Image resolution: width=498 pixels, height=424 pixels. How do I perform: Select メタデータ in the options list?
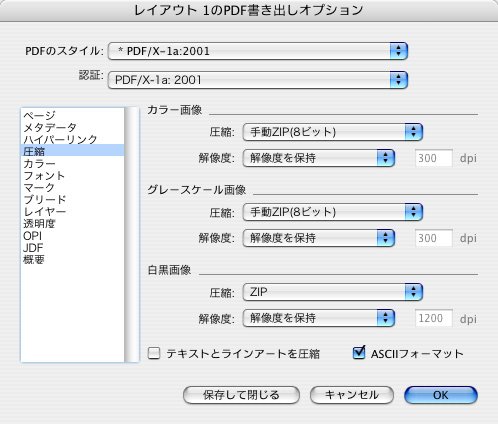[x=72, y=127]
